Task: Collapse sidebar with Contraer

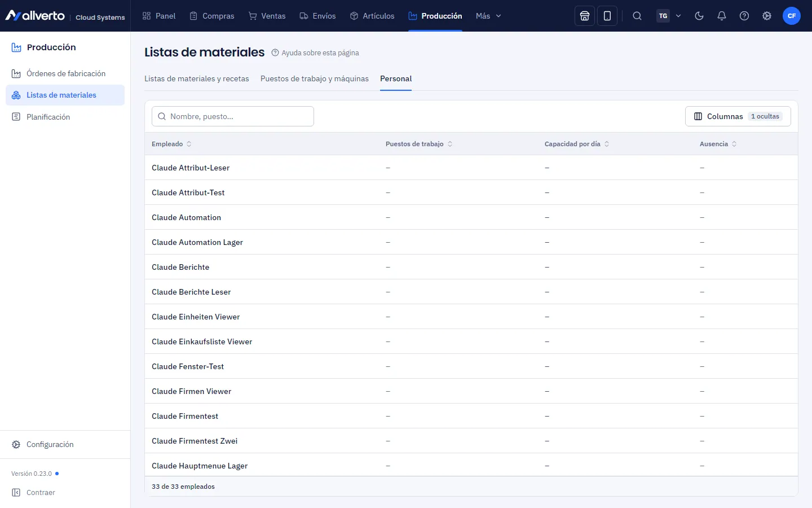Action: pyautogui.click(x=34, y=492)
